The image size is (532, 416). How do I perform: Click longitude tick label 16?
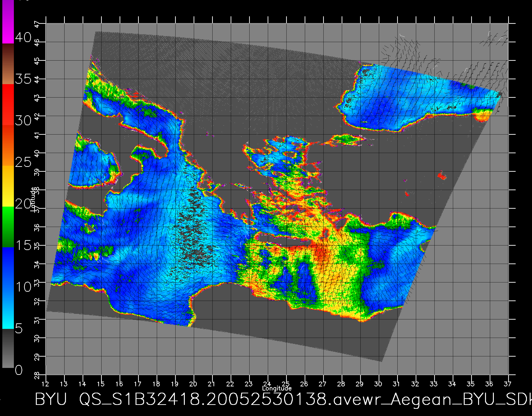(x=119, y=384)
